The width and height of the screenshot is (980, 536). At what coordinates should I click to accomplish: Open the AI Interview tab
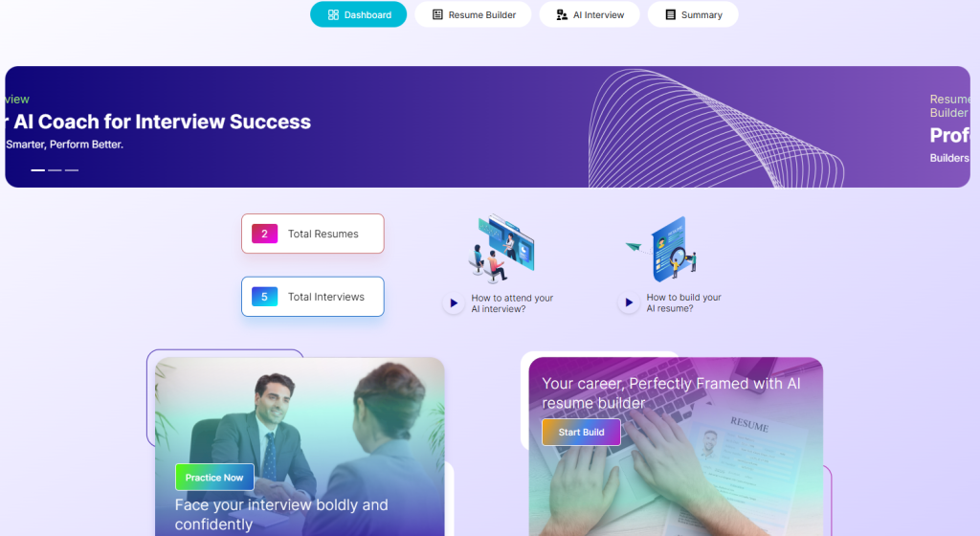click(590, 14)
